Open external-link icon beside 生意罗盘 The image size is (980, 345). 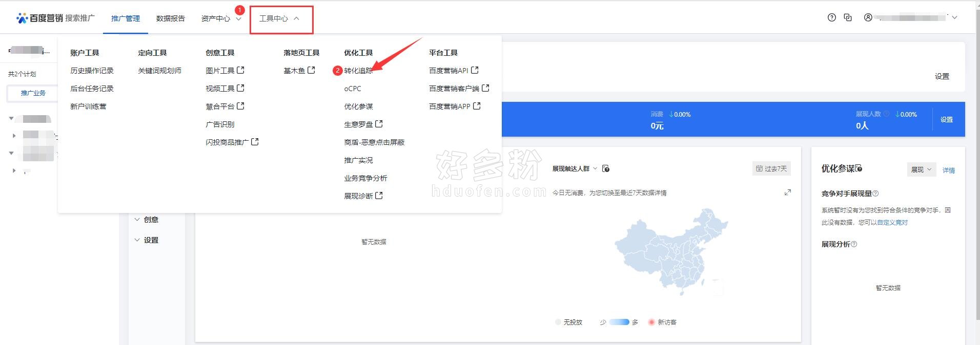click(x=379, y=124)
